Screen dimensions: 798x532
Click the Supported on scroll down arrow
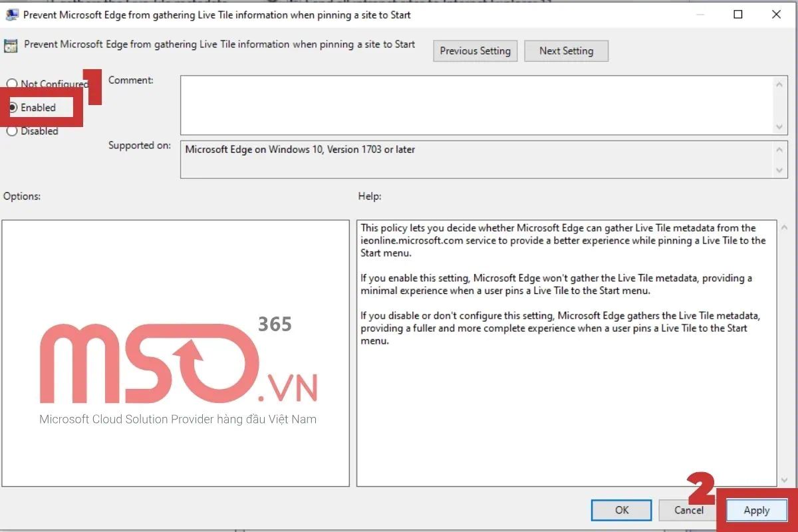click(780, 170)
